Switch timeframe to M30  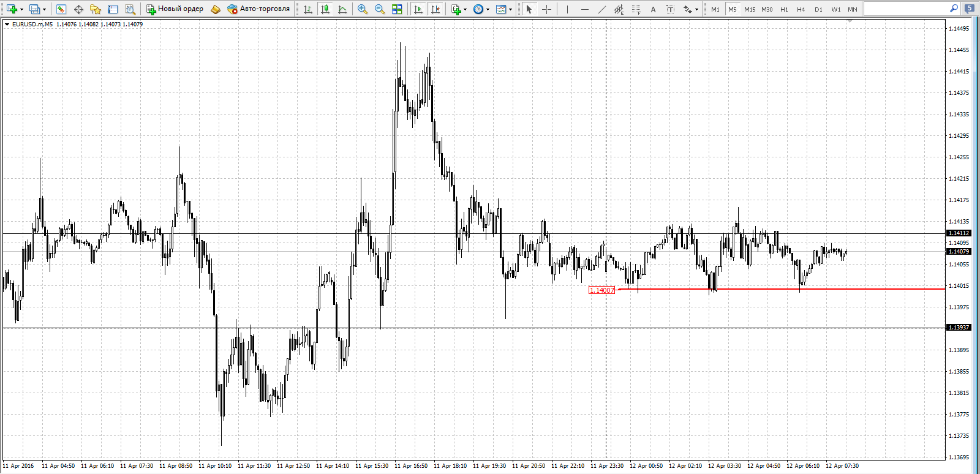(767, 9)
